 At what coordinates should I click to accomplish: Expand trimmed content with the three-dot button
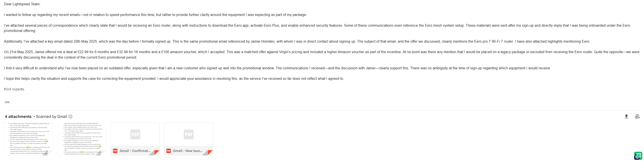tap(7, 102)
